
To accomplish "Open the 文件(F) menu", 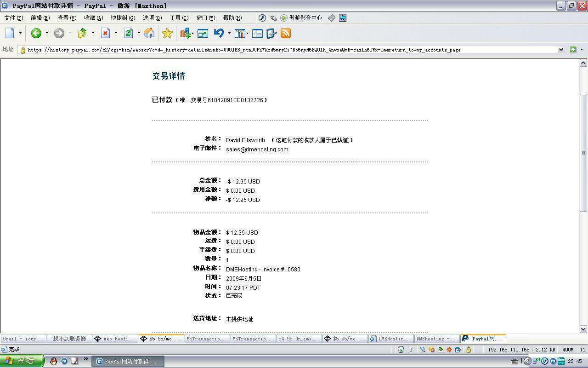I will coord(14,18).
